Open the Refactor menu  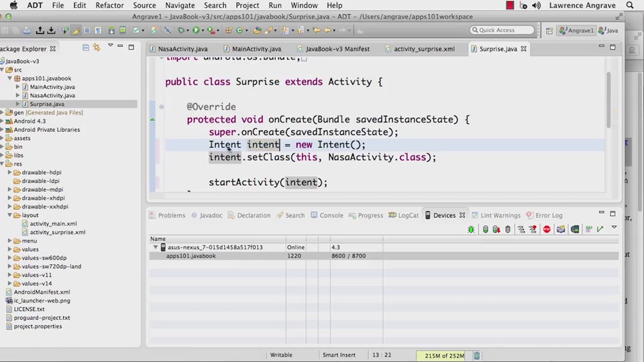[x=109, y=5]
